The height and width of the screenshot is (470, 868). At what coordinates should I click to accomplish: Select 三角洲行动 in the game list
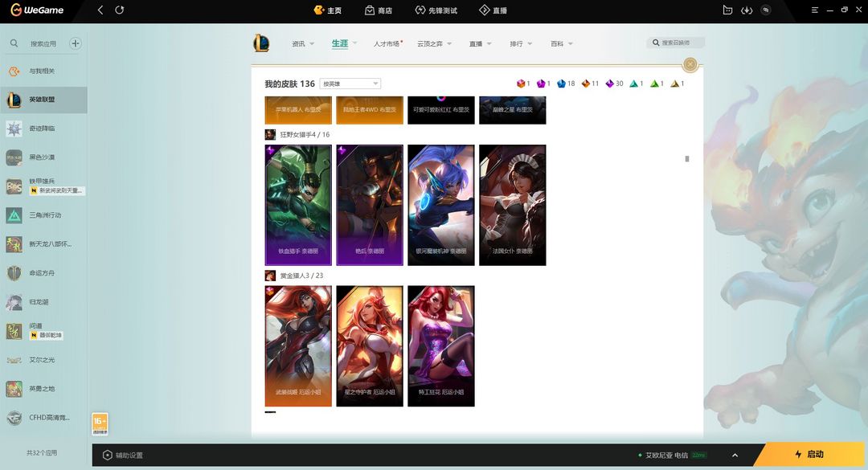click(43, 215)
